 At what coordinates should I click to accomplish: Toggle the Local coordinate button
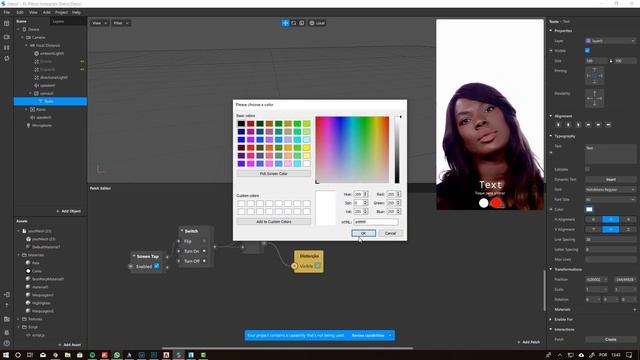coord(317,23)
